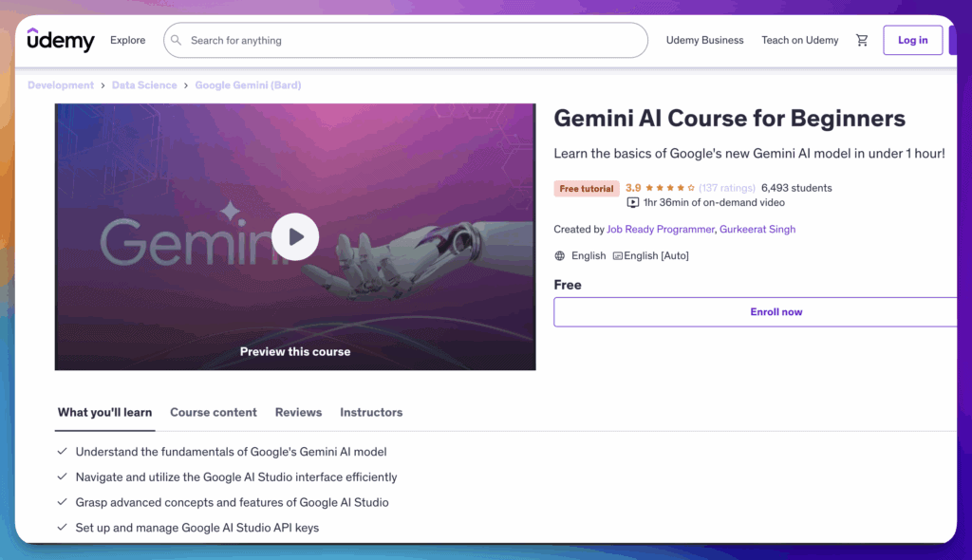
Task: Click the Preview this course label
Action: [295, 351]
